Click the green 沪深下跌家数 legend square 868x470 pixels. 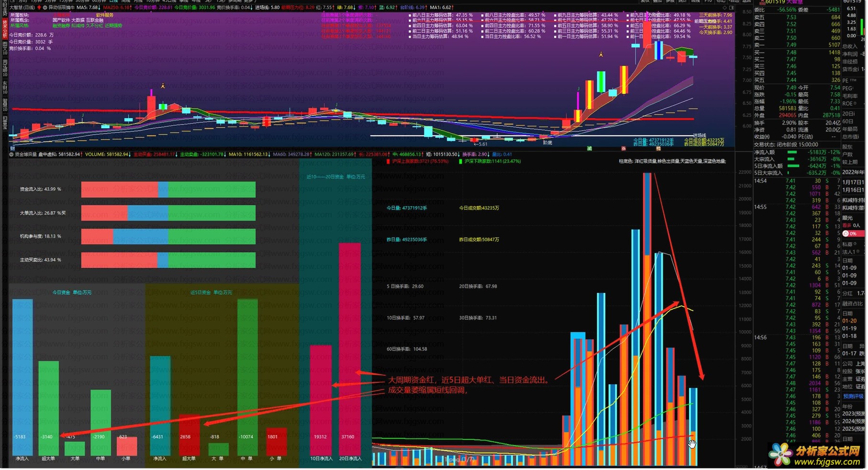460,161
